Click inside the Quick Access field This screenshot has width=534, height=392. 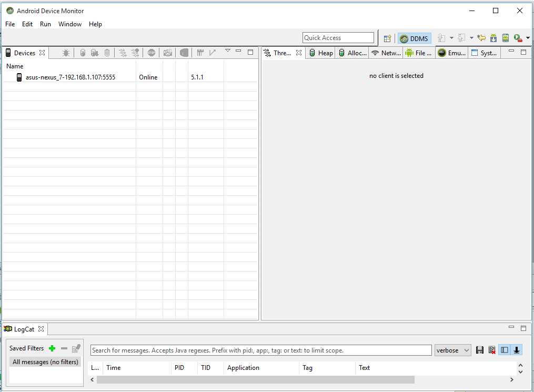click(338, 38)
